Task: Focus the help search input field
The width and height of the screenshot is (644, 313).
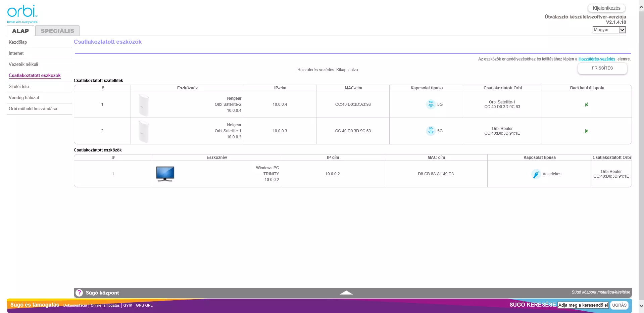Action: click(583, 305)
